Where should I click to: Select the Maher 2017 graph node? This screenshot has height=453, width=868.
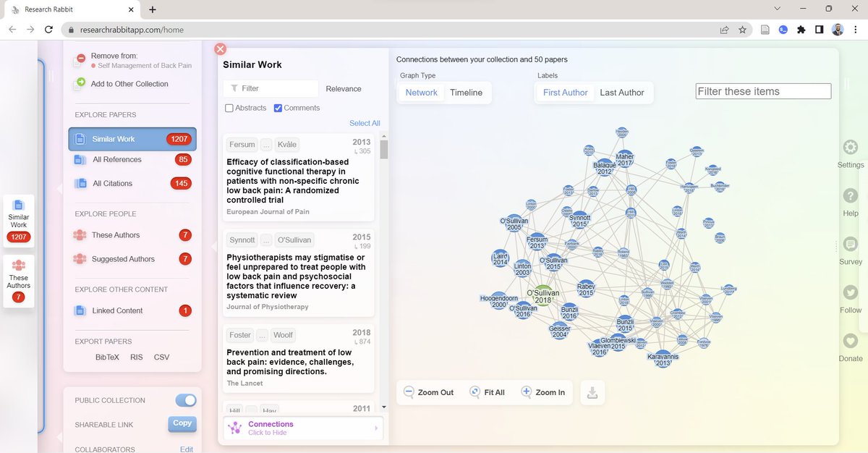(x=624, y=159)
